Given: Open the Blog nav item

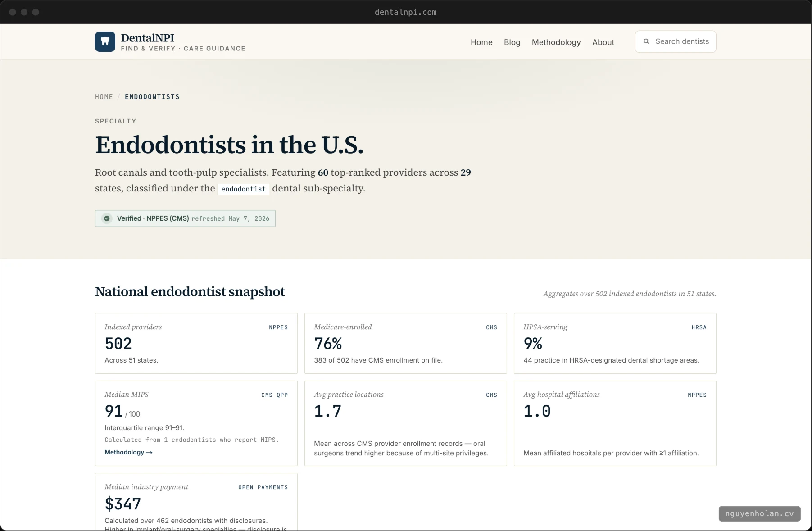Looking at the screenshot, I should 512,42.
